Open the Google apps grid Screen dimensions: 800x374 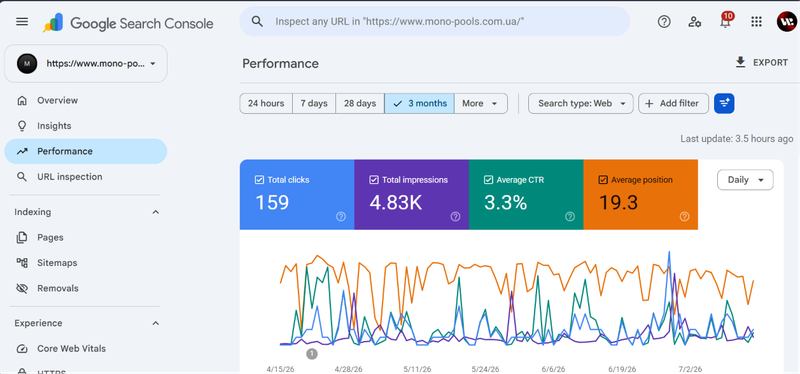point(757,21)
